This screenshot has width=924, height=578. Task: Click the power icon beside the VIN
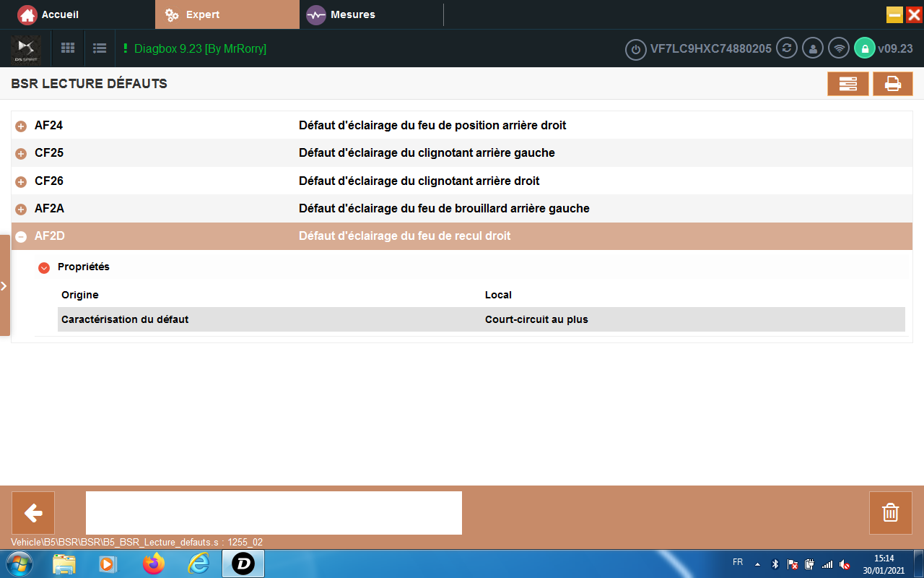[x=635, y=49]
